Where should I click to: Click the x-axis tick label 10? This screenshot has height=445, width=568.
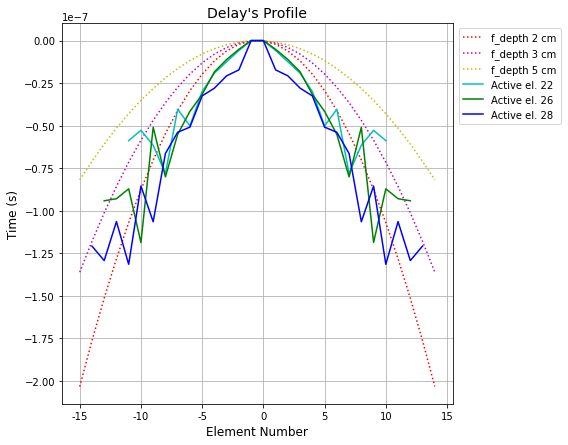(x=386, y=416)
